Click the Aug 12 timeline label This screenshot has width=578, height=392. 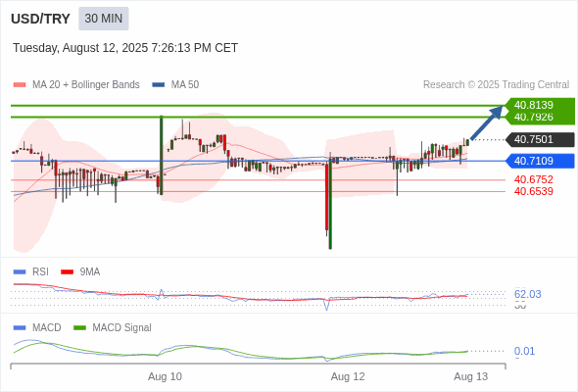(348, 377)
